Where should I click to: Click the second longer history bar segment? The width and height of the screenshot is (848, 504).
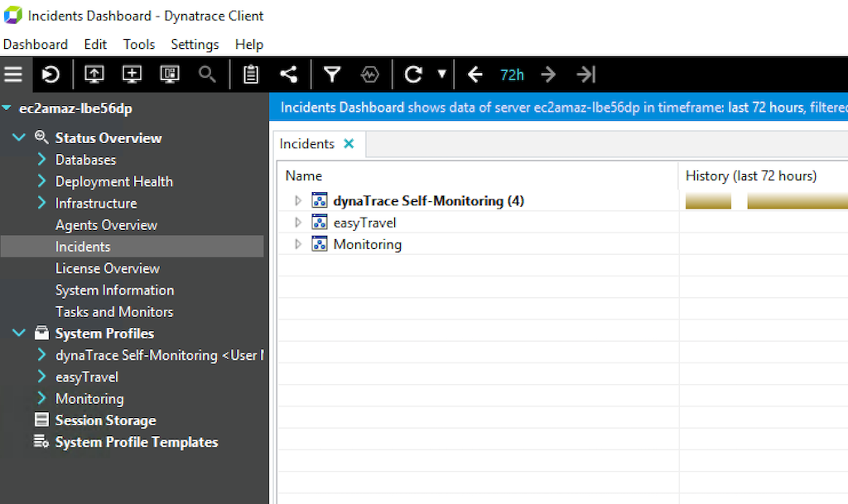pos(797,201)
